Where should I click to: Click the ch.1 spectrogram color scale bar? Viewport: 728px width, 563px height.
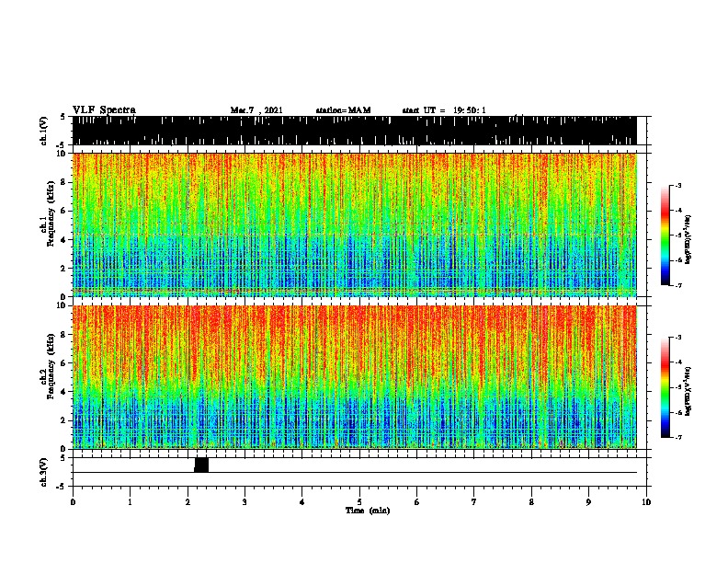pos(665,236)
